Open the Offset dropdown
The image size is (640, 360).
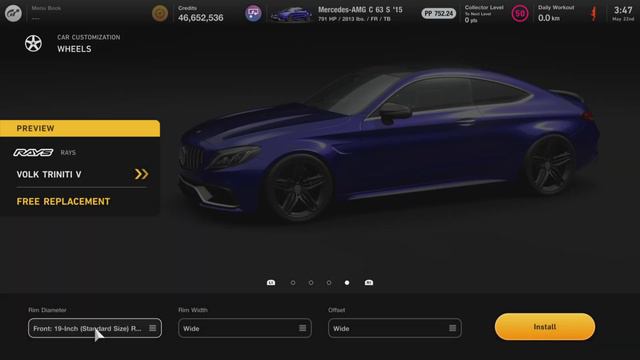coord(395,328)
